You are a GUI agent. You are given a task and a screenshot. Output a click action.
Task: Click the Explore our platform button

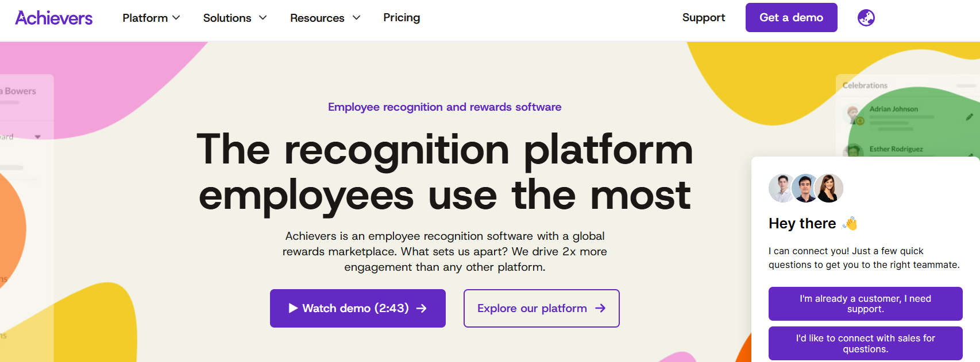pyautogui.click(x=541, y=308)
